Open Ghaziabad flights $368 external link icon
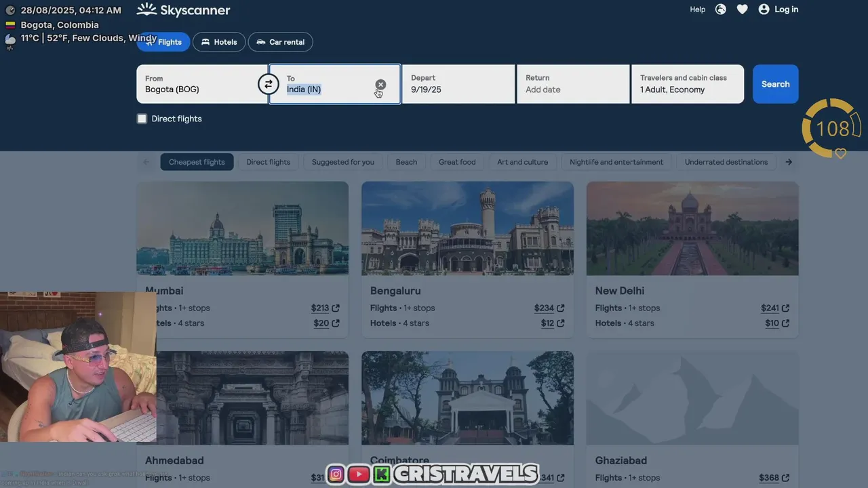868x488 pixels. [785, 478]
